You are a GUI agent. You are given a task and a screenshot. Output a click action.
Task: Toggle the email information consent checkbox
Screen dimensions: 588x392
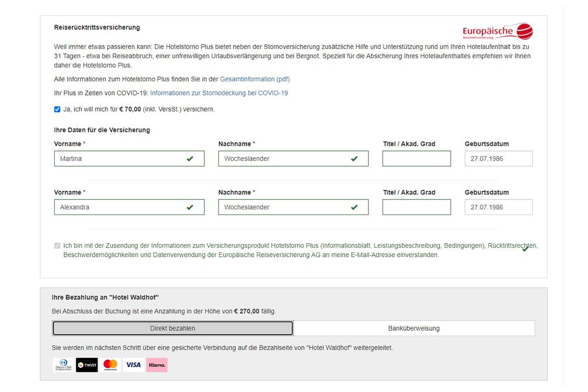point(57,245)
